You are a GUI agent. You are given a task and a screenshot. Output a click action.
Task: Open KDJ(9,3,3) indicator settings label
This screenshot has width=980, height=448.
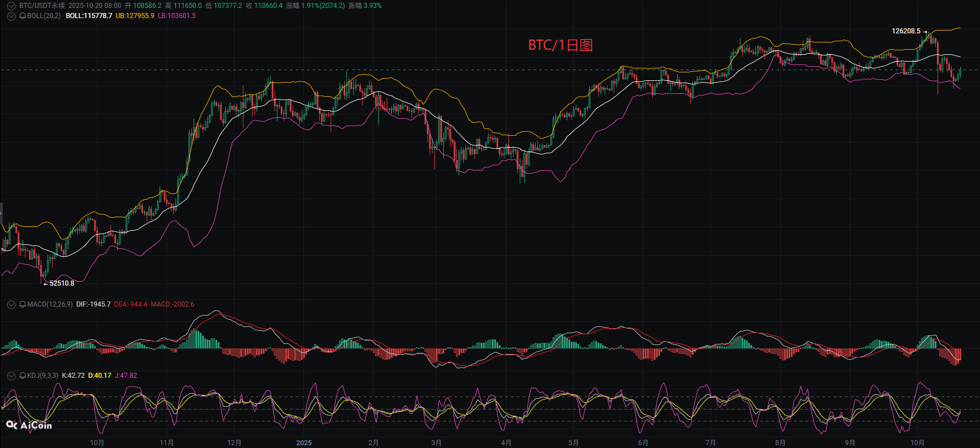(42, 376)
